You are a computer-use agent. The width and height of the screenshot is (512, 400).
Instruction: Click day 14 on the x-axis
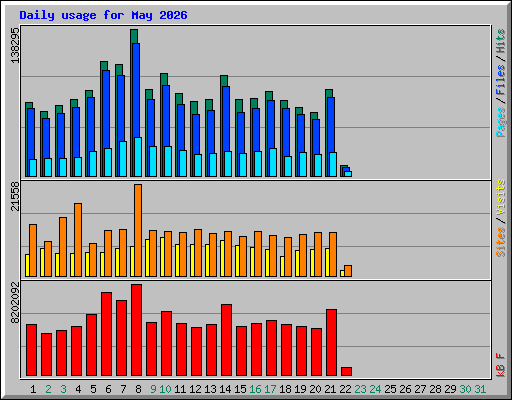(x=225, y=389)
